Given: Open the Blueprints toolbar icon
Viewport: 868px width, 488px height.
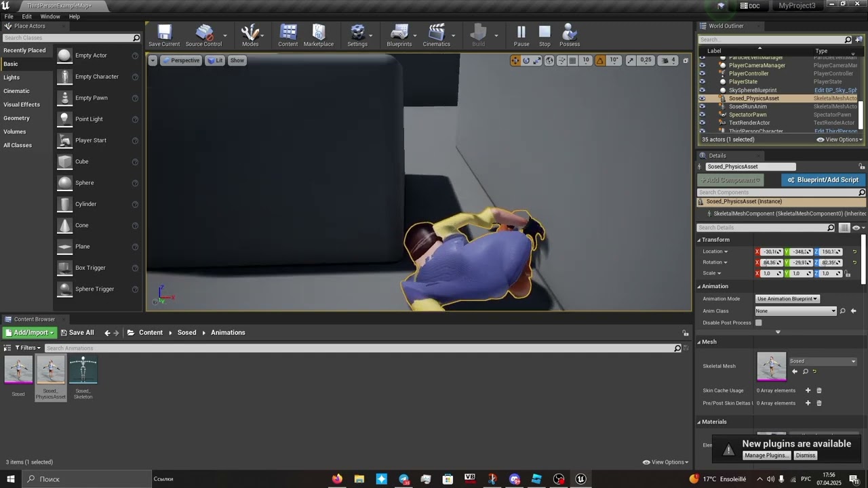Looking at the screenshot, I should 399,35.
